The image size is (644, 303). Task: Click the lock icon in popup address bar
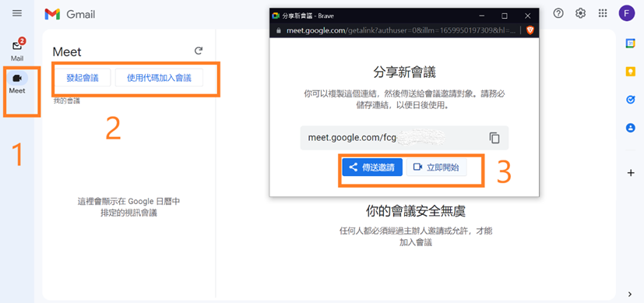coord(279,30)
